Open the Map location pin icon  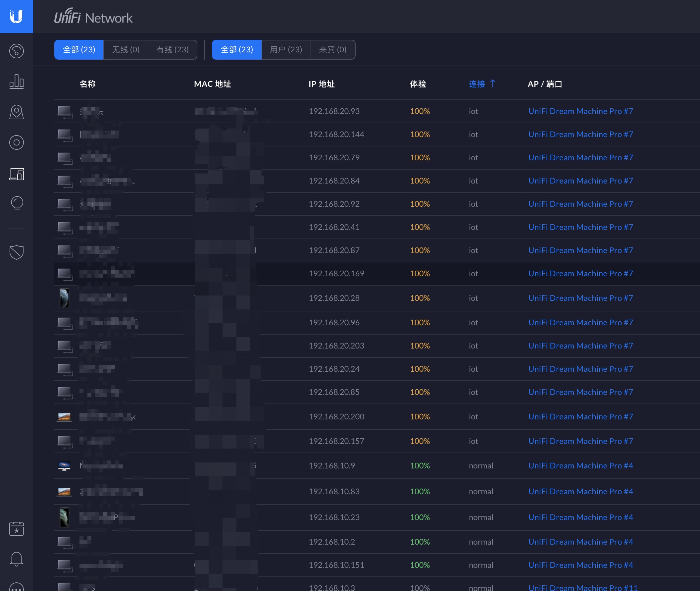[17, 112]
